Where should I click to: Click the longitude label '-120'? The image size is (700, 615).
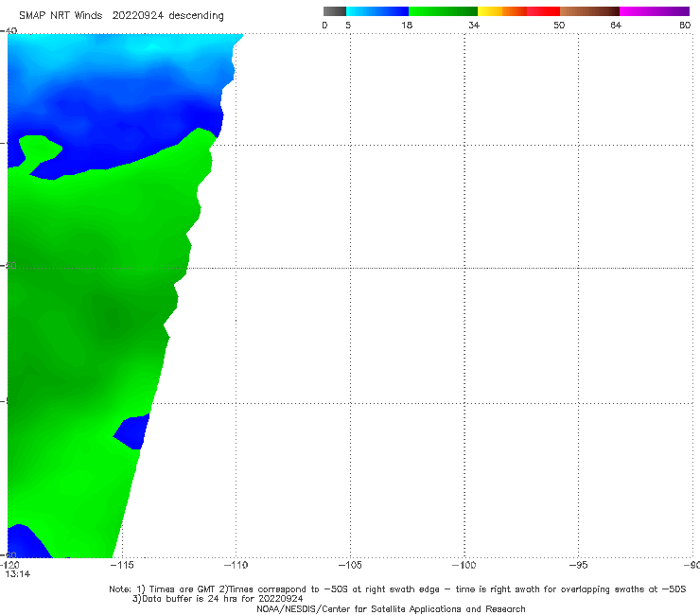(9, 565)
